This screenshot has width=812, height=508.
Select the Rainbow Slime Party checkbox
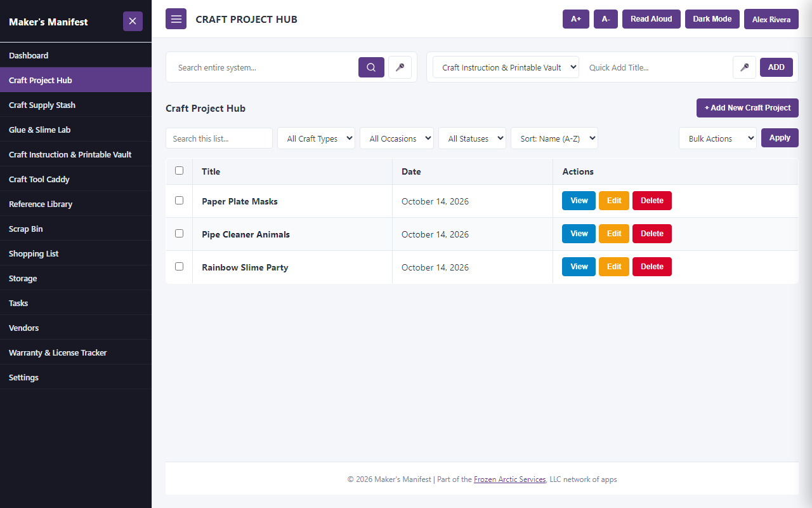(x=179, y=267)
